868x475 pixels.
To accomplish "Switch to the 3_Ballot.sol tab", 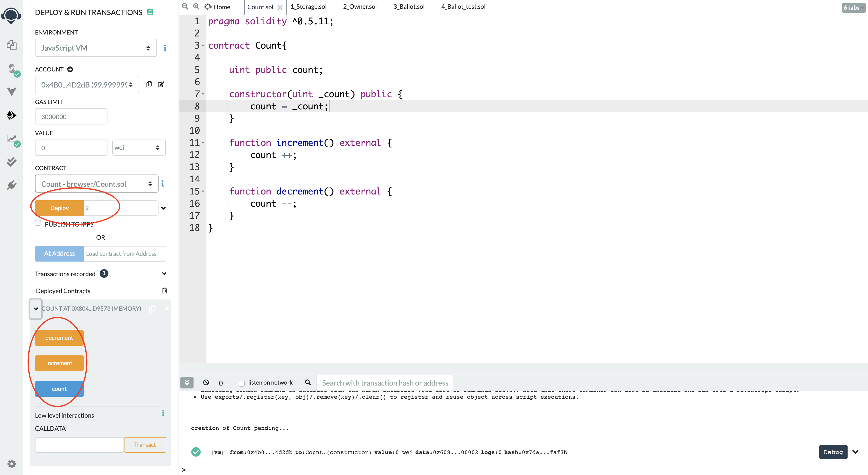I will pos(409,7).
